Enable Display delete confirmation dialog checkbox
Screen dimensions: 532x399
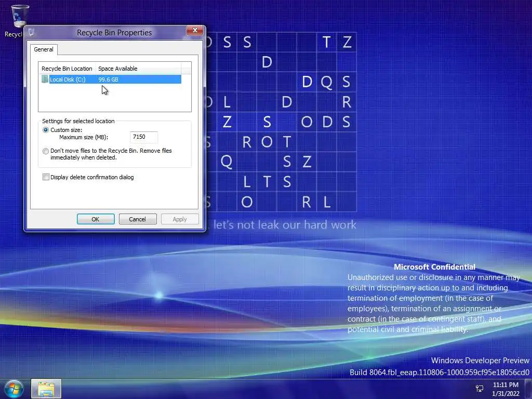point(46,177)
